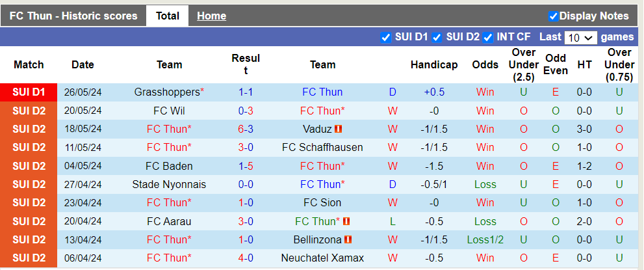This screenshot has height=270, width=644.
Task: Click the FC Wil team name
Action: point(169,111)
